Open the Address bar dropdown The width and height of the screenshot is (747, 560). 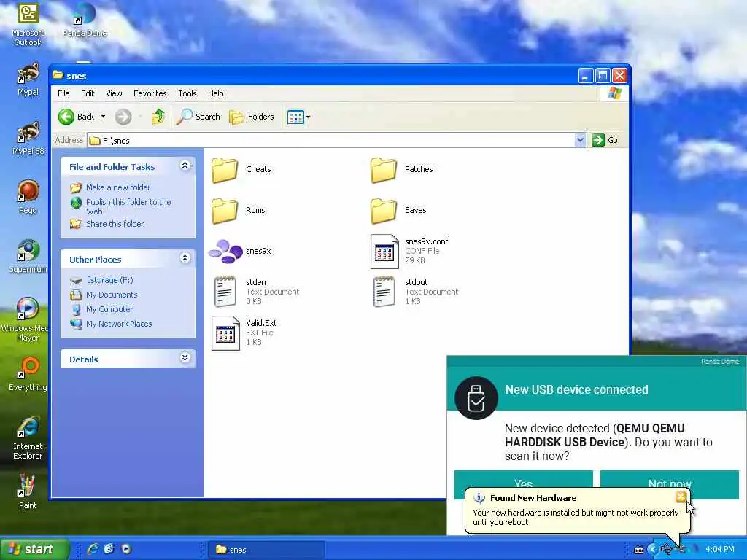pyautogui.click(x=580, y=140)
